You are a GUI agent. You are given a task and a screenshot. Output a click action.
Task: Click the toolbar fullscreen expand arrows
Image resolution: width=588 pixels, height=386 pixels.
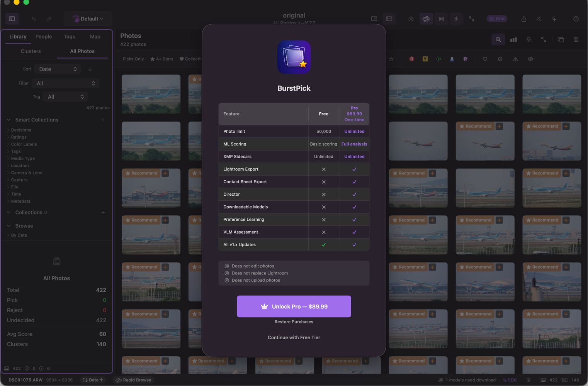tap(471, 19)
